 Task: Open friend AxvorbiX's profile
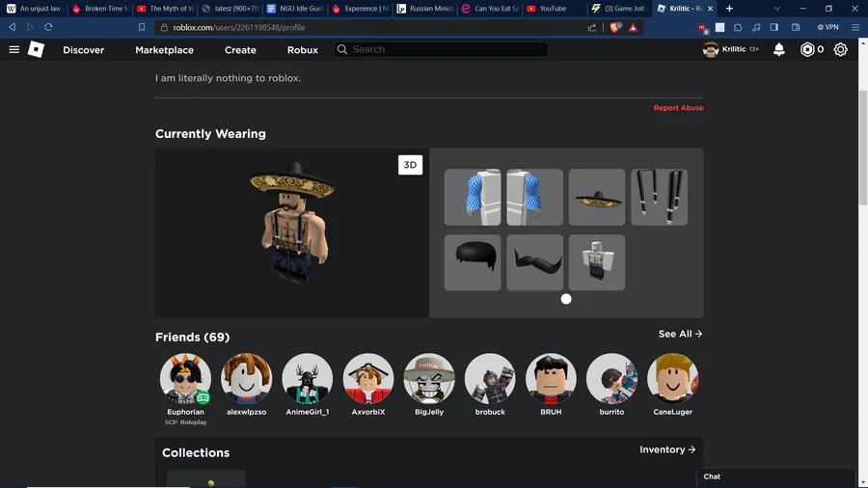coord(368,378)
